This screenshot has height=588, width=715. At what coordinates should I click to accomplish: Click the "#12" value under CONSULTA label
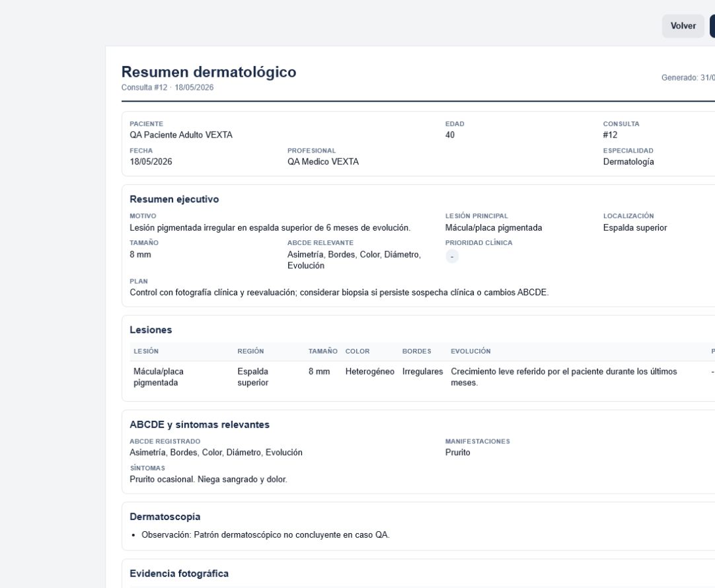tap(610, 135)
